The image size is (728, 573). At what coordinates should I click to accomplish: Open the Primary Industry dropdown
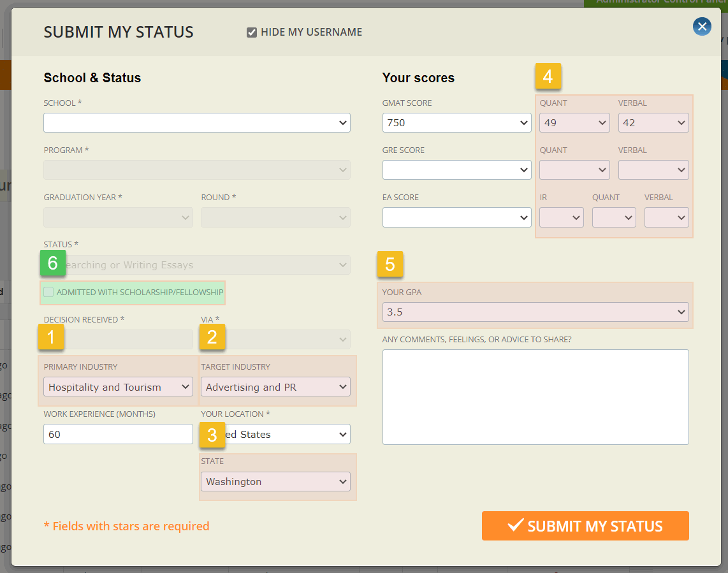tap(117, 386)
